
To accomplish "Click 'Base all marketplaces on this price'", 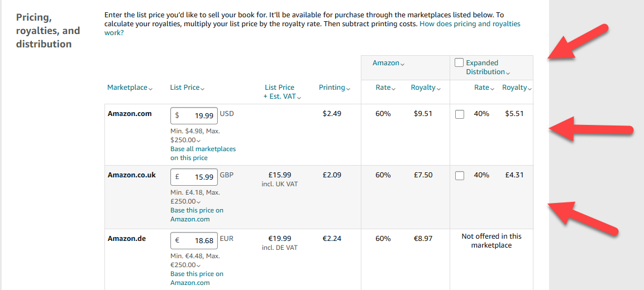I will point(203,153).
